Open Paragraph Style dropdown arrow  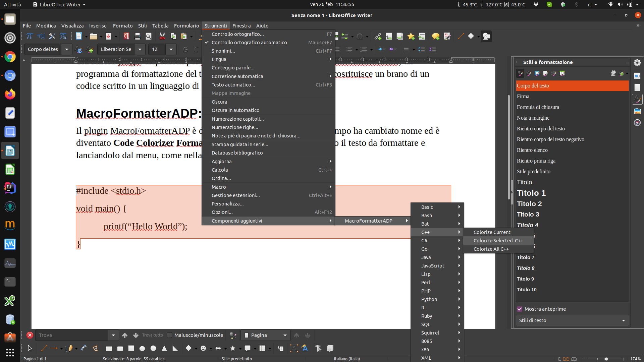[x=67, y=49]
